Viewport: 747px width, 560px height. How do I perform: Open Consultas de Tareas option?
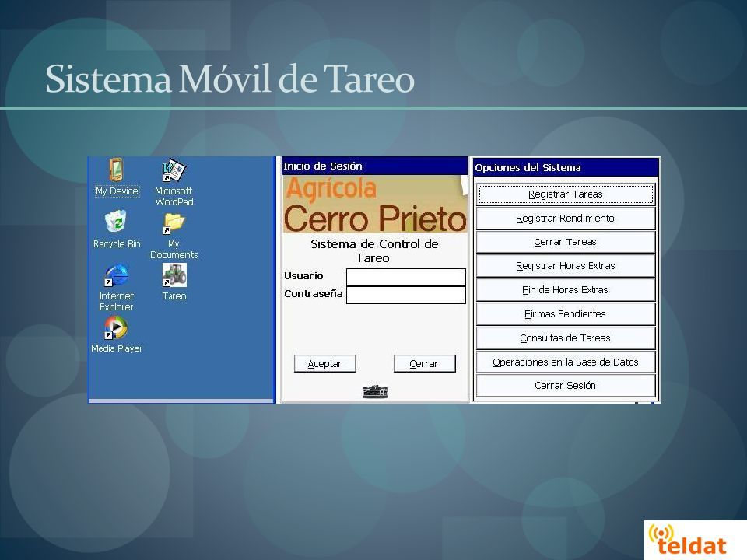pyautogui.click(x=566, y=338)
